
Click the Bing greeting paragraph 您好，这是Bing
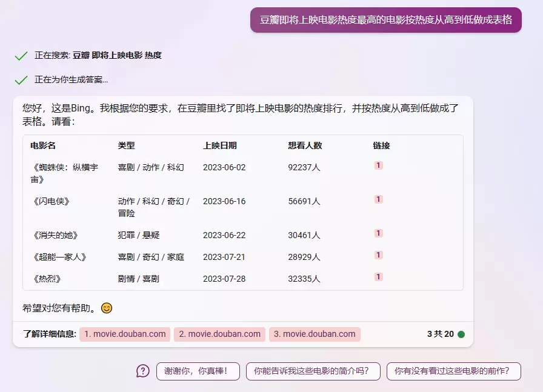tap(241, 115)
